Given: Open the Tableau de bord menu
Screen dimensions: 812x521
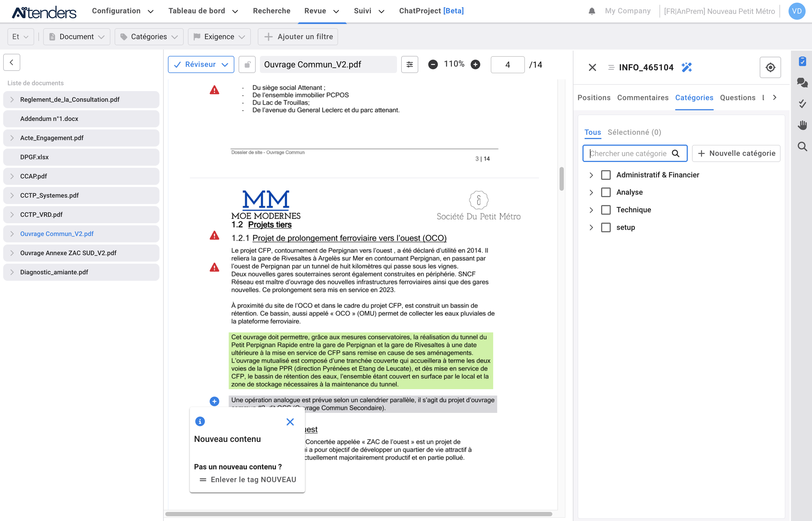Looking at the screenshot, I should coord(203,11).
